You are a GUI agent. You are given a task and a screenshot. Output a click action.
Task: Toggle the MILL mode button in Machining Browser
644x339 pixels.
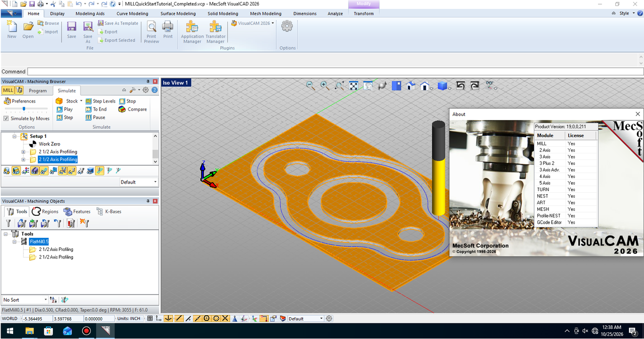(8, 91)
